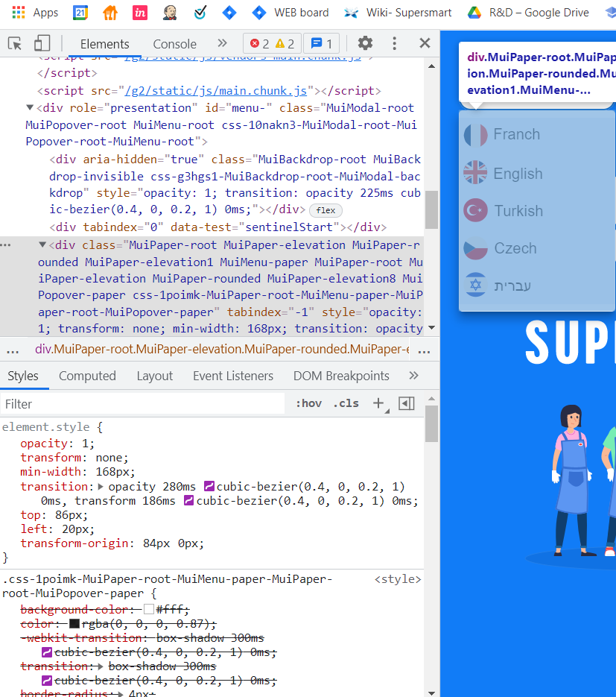Viewport: 616px width, 697px height.
Task: Open the bezier editor under -webkit-transition
Action: pos(47,652)
